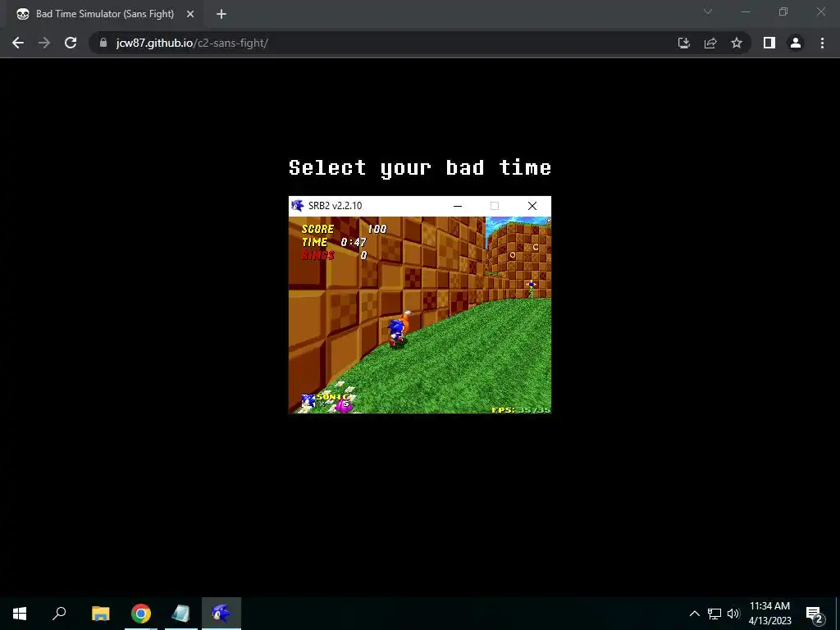This screenshot has height=630, width=840.
Task: Click the Sonic lives icon in SRB2 HUD
Action: click(308, 401)
